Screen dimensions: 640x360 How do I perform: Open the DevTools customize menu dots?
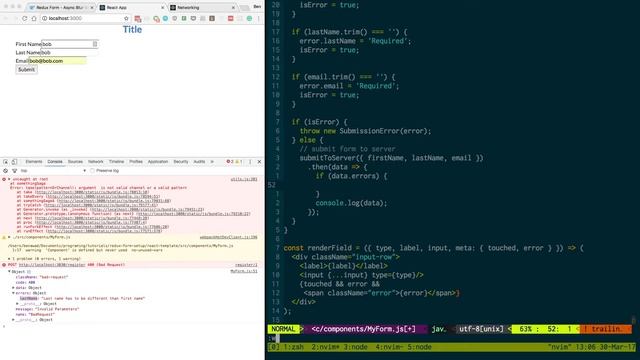tap(250, 162)
